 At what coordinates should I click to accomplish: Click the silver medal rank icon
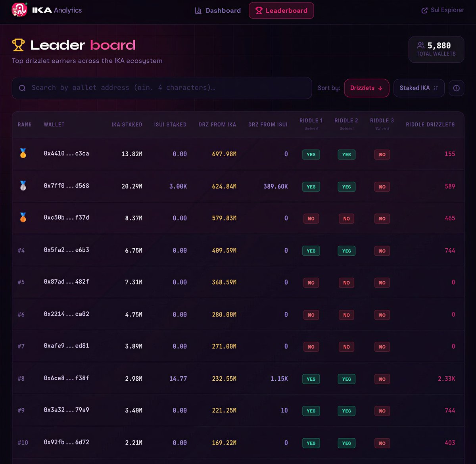(x=23, y=185)
